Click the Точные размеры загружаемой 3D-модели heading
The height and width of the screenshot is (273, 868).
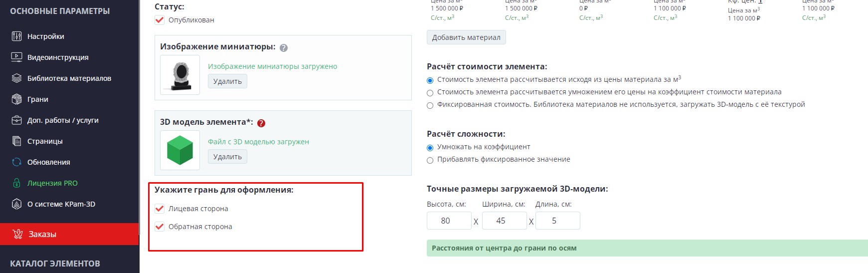point(518,189)
